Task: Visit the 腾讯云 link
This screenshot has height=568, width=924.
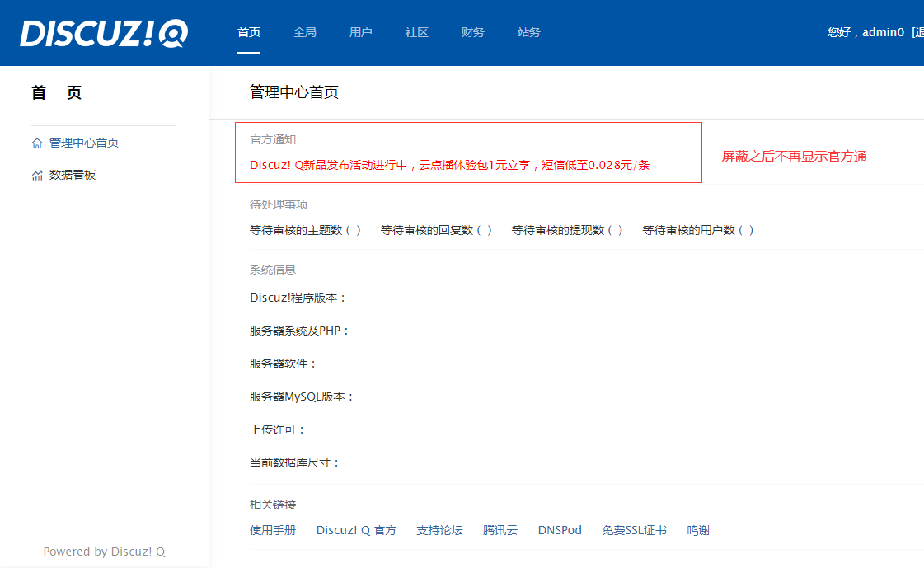Action: tap(500, 530)
